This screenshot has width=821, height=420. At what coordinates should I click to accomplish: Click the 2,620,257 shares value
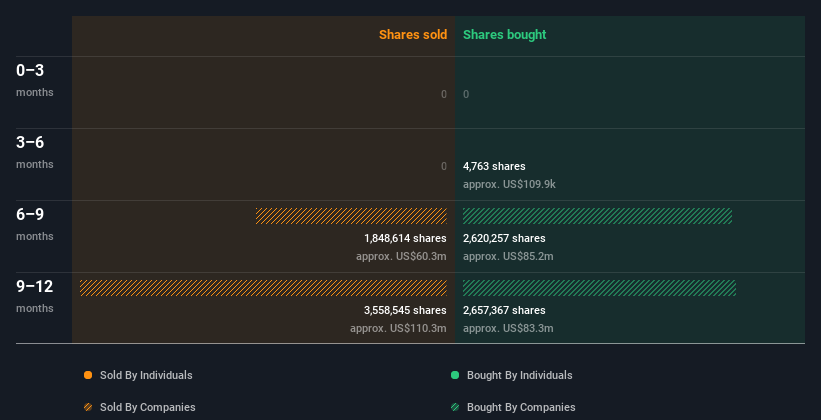504,238
